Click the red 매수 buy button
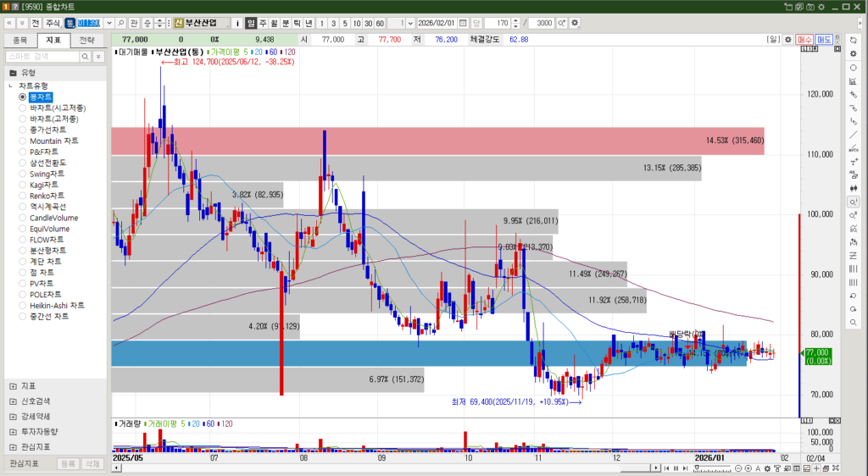This screenshot has height=476, width=868. click(804, 40)
